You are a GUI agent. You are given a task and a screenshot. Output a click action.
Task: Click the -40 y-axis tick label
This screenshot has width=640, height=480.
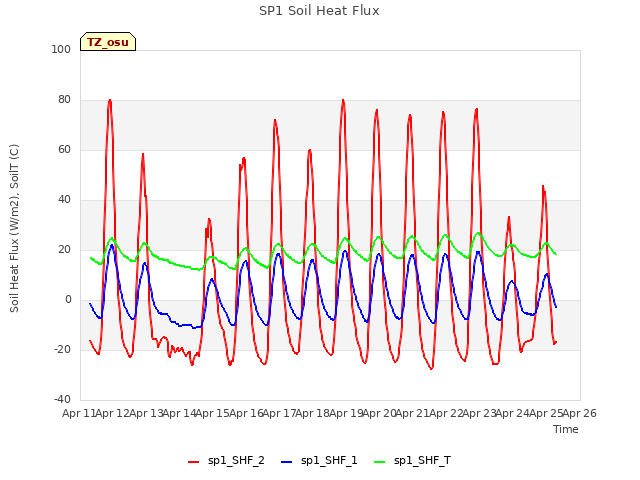click(62, 399)
